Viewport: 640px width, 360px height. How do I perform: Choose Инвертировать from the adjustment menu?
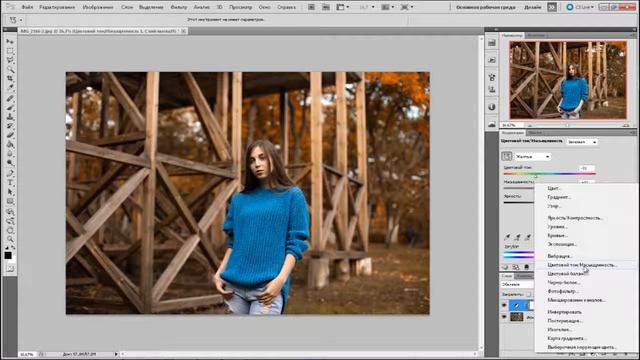pyautogui.click(x=564, y=312)
